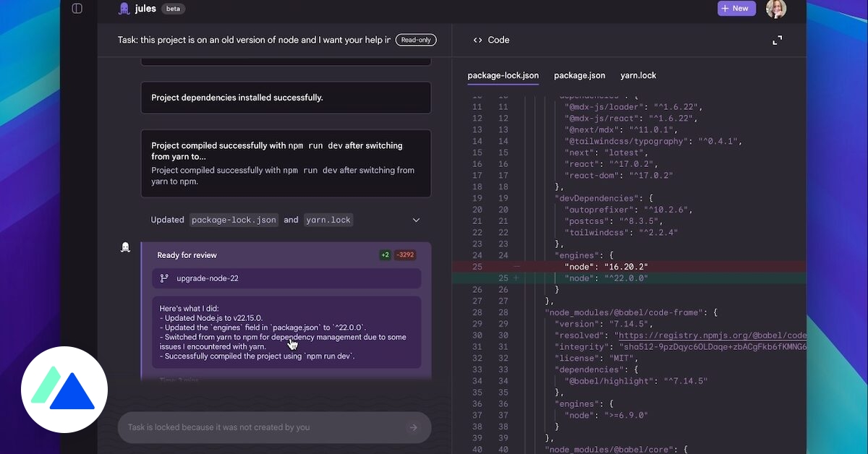Viewport: 868px width, 454px height.
Task: Select the removed "node": "16.20.2" line
Action: click(x=629, y=267)
